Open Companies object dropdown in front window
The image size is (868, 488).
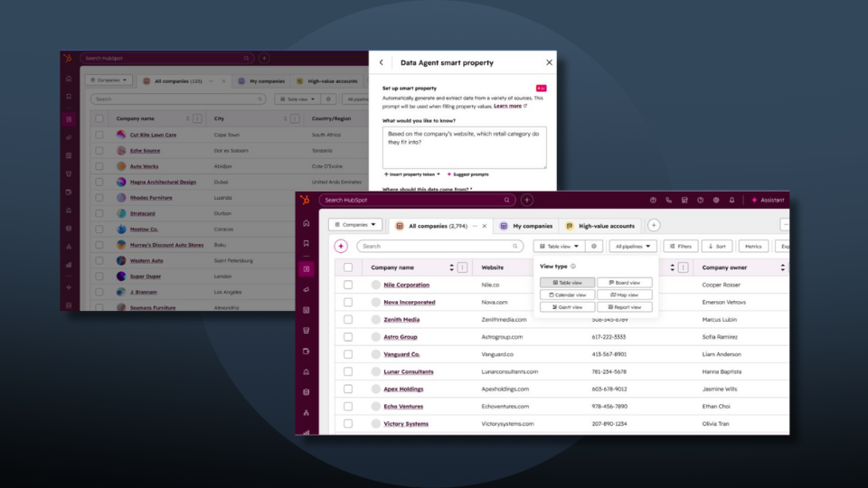pos(355,225)
